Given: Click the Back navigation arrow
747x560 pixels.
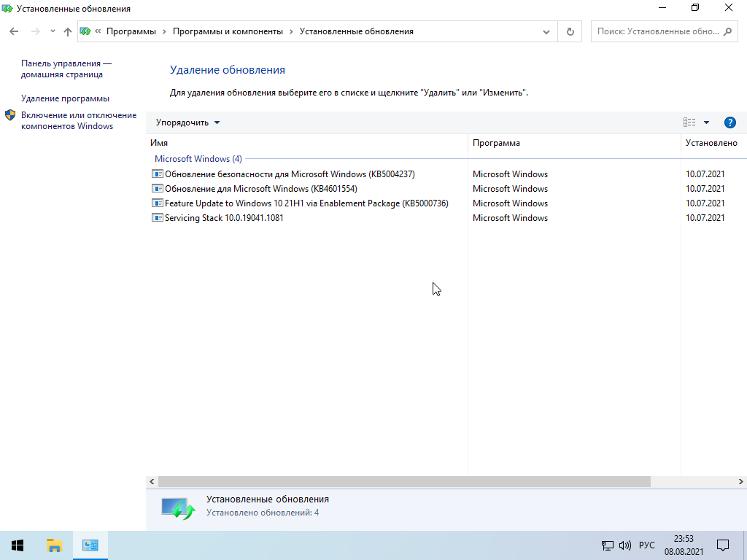Looking at the screenshot, I should pos(14,31).
